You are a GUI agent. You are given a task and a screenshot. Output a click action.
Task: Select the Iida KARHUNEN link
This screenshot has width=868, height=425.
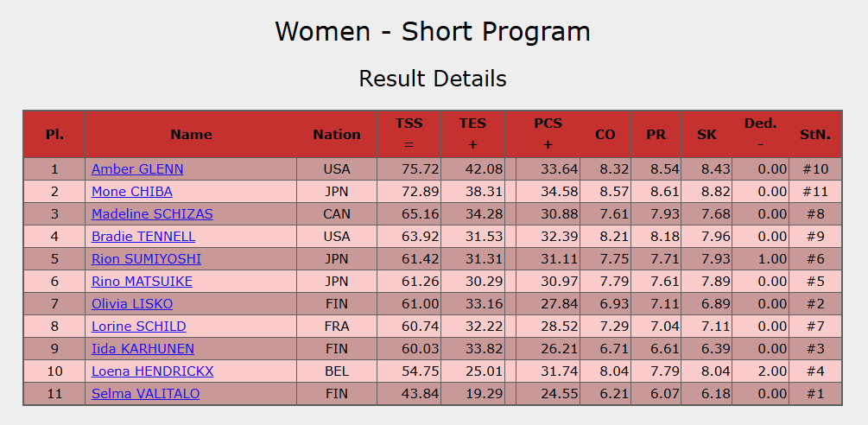[143, 349]
